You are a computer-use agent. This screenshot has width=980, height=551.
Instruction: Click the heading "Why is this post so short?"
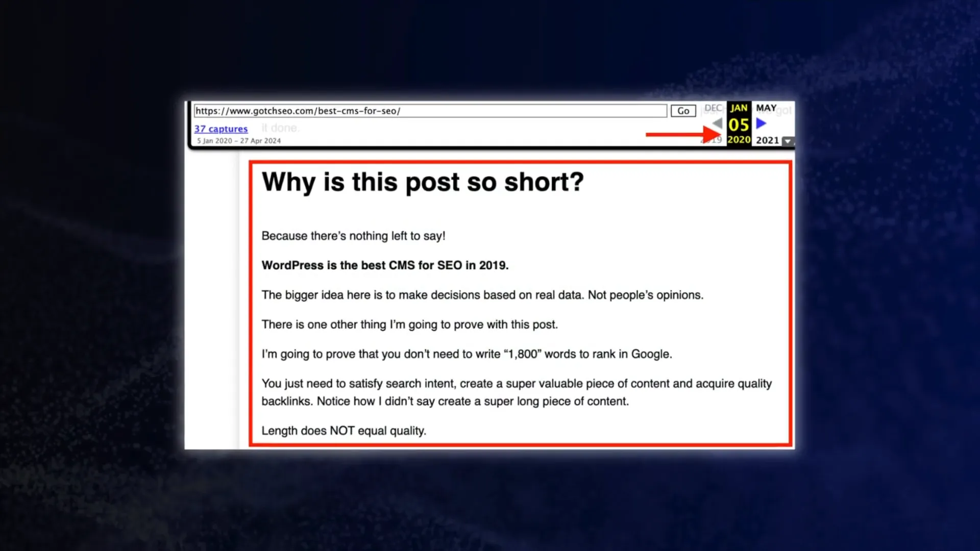click(x=423, y=182)
